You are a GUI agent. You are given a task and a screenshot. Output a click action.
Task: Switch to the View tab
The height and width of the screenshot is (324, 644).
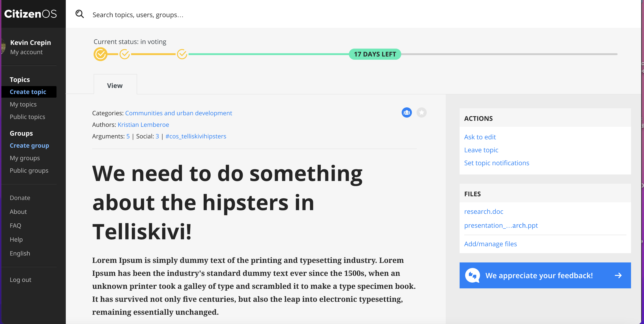(x=115, y=85)
